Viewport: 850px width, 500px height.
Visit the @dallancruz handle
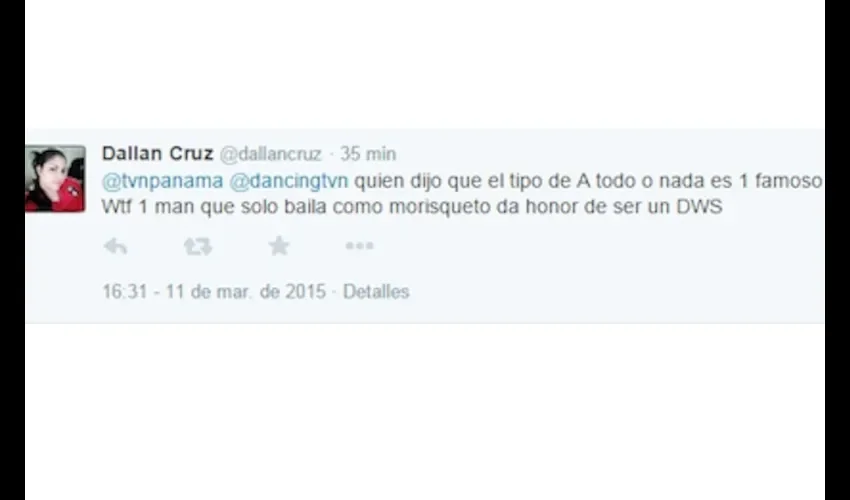pos(270,154)
